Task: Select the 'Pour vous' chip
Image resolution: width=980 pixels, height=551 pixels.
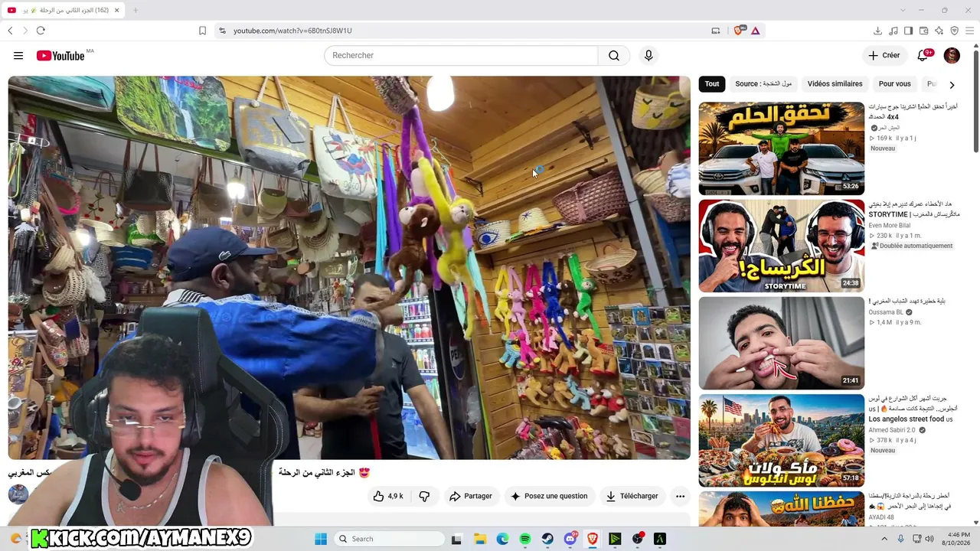Action: [895, 84]
